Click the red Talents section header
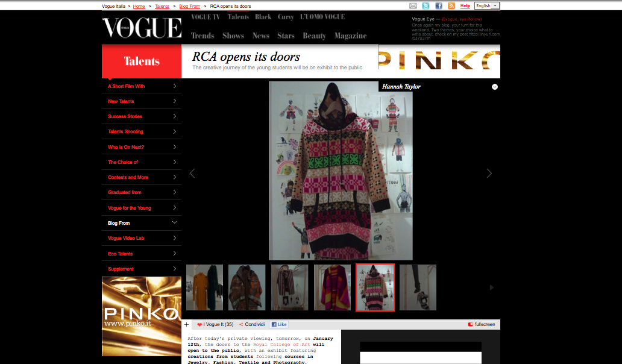The height and width of the screenshot is (364, 622). (x=142, y=61)
